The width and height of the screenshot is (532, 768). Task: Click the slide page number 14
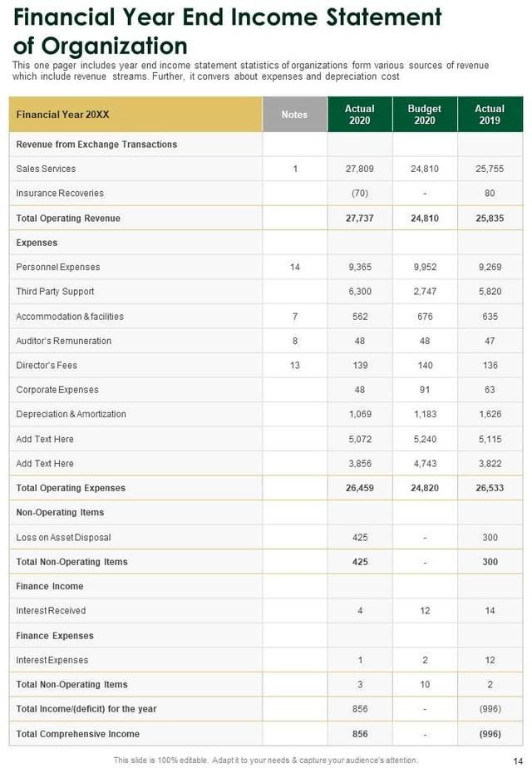pos(518,760)
